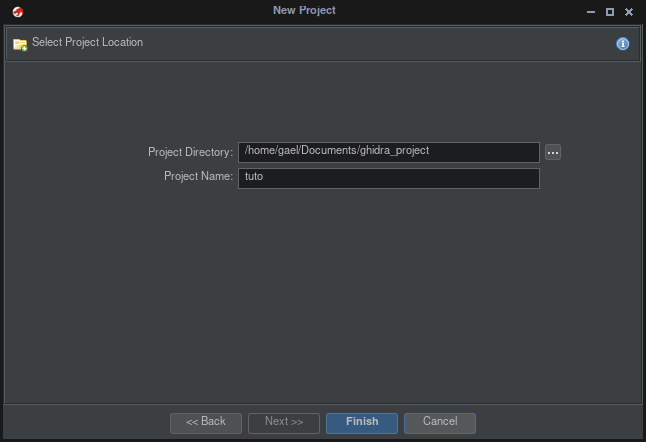Click the Project Name label
This screenshot has width=646, height=442.
tap(198, 177)
